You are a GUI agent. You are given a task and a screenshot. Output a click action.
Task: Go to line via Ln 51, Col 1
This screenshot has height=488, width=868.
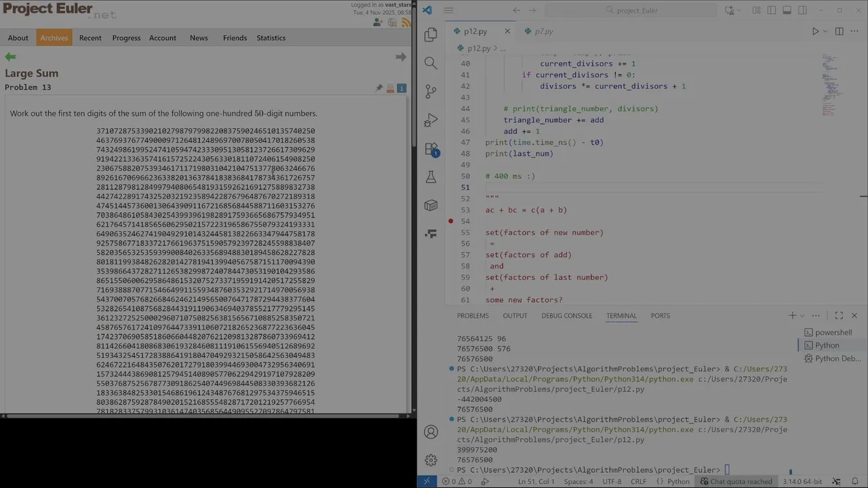click(536, 481)
